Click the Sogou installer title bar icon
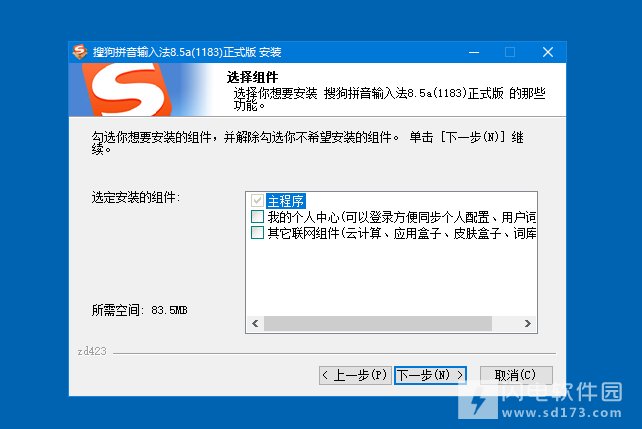 pyautogui.click(x=80, y=52)
